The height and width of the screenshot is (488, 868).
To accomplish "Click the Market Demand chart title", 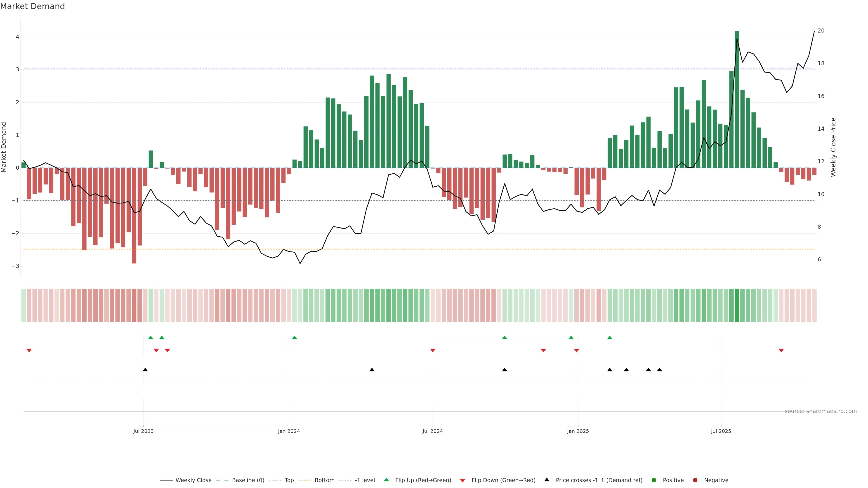I will (x=32, y=6).
